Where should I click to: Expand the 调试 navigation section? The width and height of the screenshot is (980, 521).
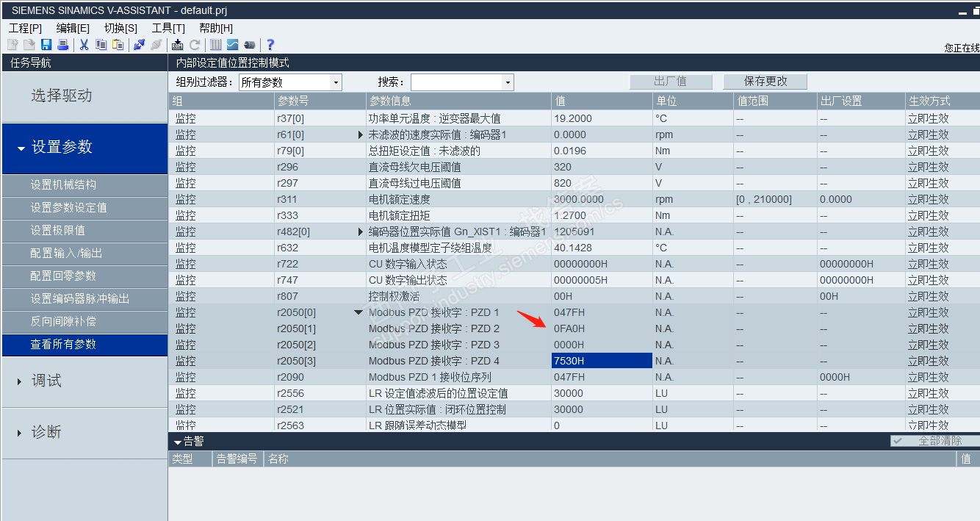[84, 381]
